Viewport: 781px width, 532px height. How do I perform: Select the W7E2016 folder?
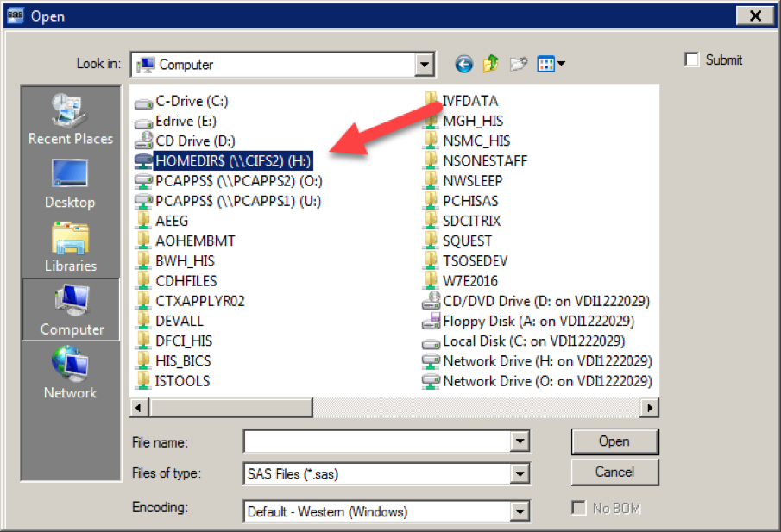pyautogui.click(x=461, y=281)
